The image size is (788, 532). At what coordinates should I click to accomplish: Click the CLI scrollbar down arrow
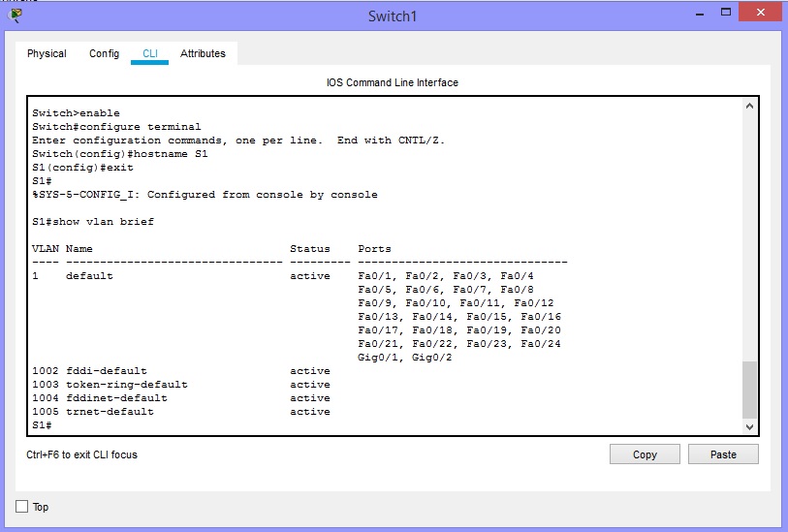pyautogui.click(x=749, y=426)
